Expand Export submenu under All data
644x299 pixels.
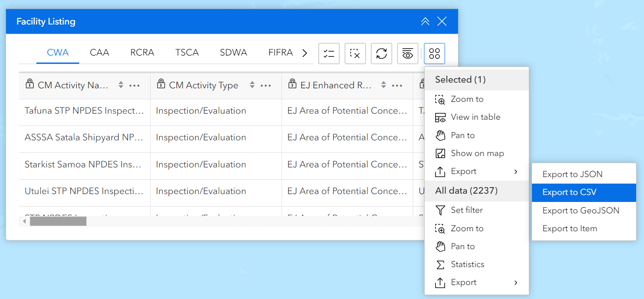pyautogui.click(x=476, y=282)
